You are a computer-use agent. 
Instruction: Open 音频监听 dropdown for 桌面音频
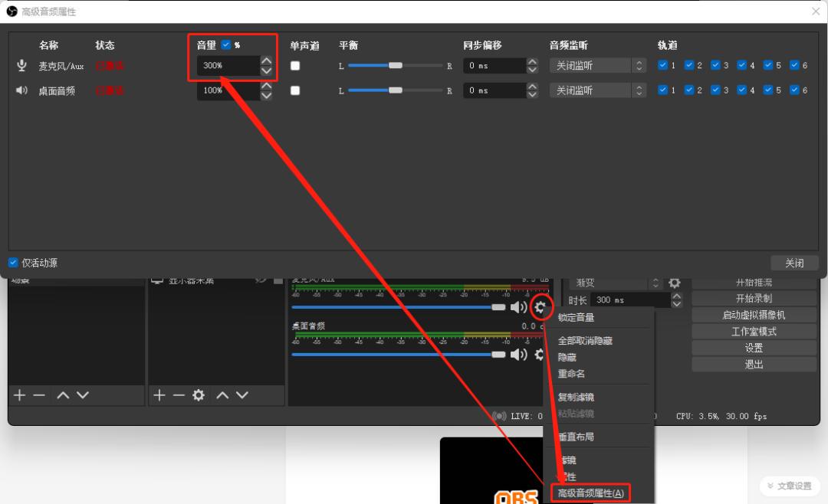[598, 90]
